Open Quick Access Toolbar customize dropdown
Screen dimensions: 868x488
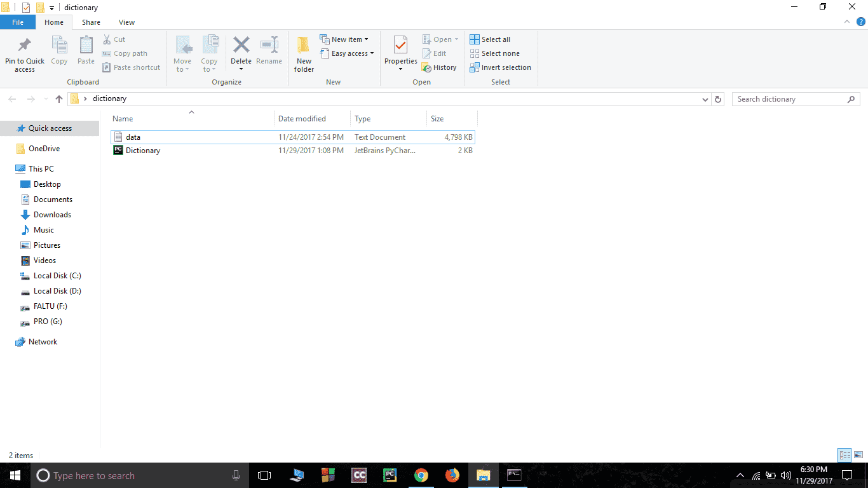point(52,8)
